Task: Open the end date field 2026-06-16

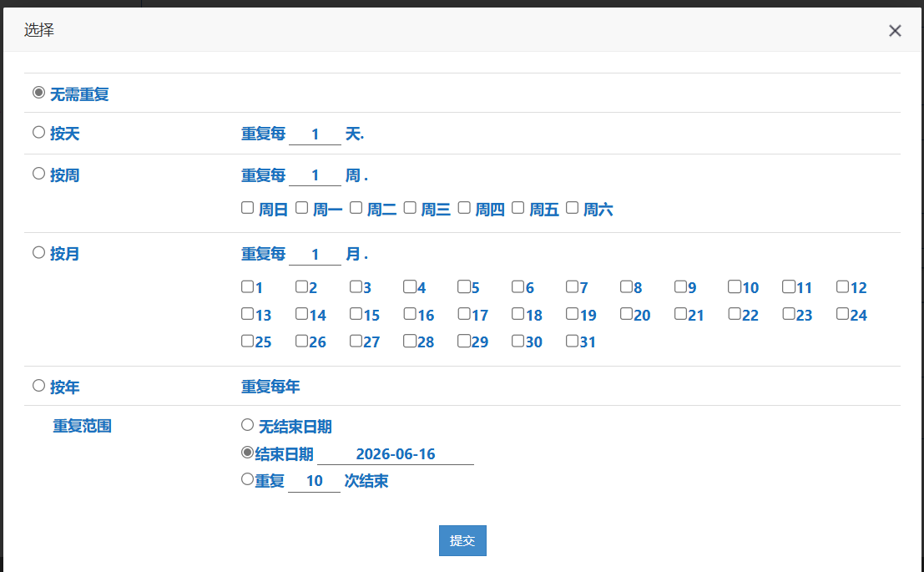Action: click(396, 454)
